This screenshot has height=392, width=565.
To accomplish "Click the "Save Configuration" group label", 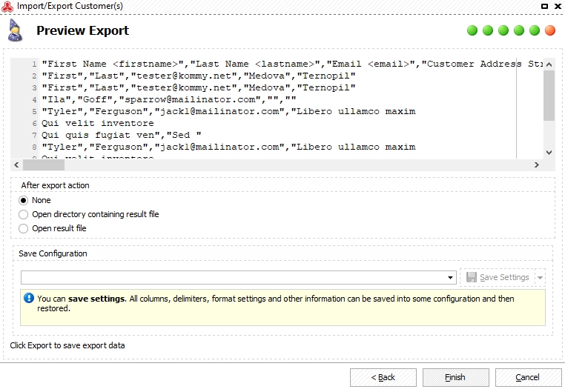I will click(x=53, y=253).
